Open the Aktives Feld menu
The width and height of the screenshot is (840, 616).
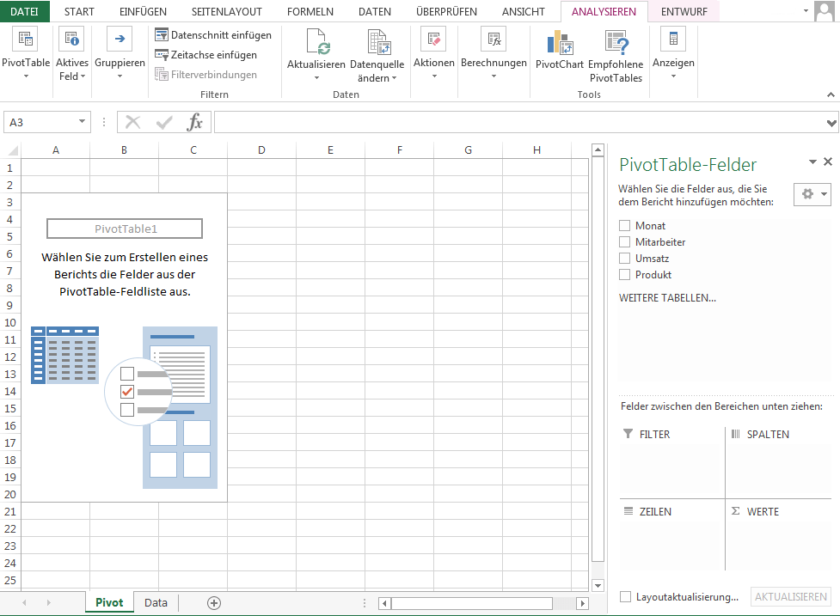point(71,54)
